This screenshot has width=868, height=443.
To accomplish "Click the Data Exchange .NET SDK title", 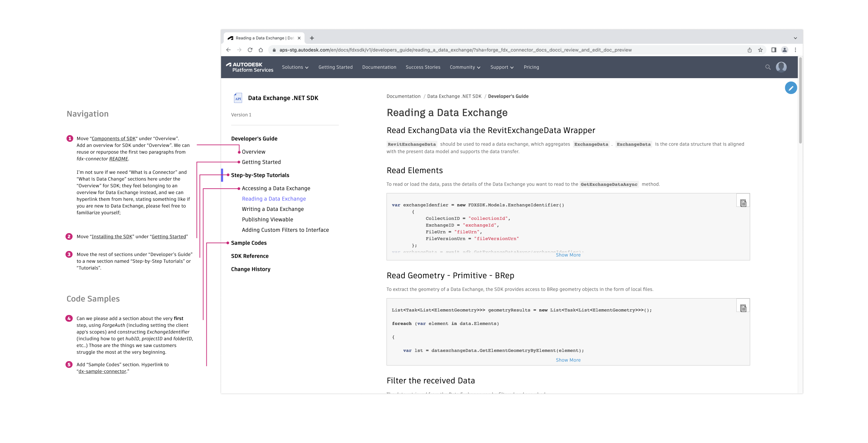I will coord(283,98).
